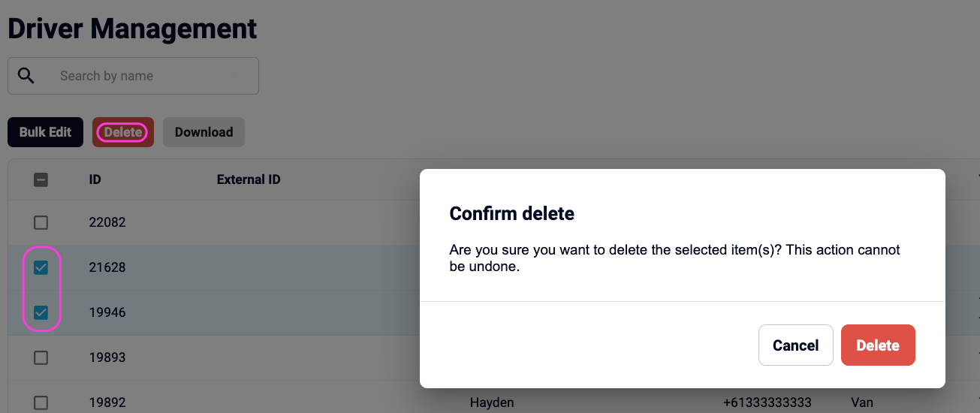Select the checkbox for driver 19893
980x413 pixels.
[x=41, y=357]
